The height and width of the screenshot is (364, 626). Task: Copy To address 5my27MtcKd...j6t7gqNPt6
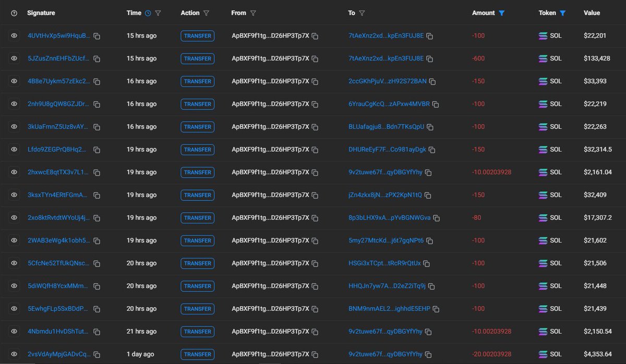[x=429, y=241]
